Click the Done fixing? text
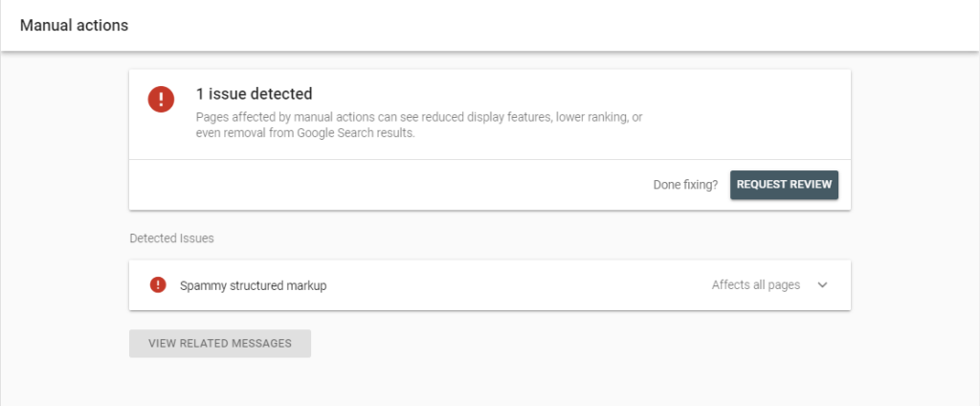 pos(685,185)
